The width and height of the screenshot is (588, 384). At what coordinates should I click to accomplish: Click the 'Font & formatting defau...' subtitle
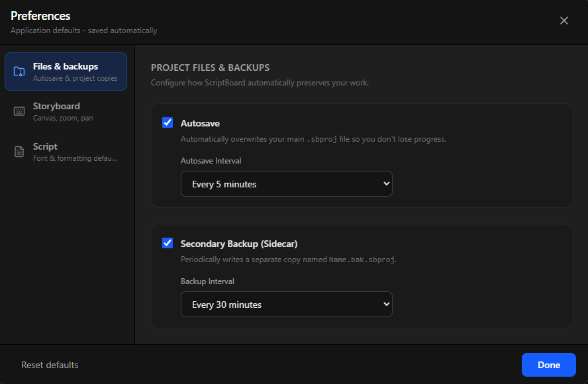pyautogui.click(x=75, y=158)
